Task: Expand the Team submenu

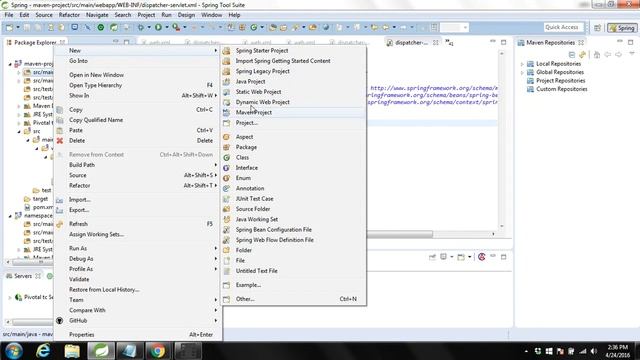Action: pyautogui.click(x=138, y=300)
